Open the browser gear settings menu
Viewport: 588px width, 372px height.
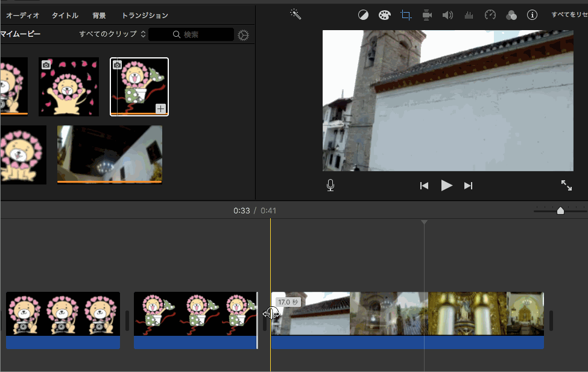click(244, 35)
